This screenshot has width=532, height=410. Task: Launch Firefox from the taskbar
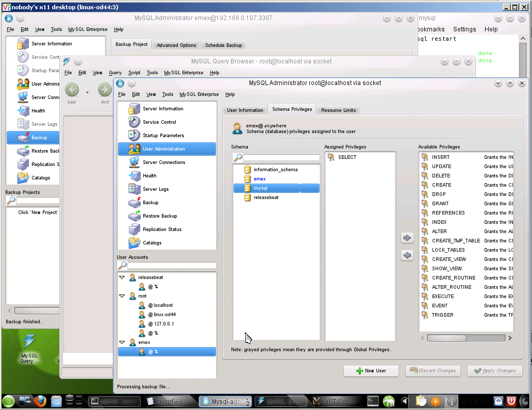point(40,401)
